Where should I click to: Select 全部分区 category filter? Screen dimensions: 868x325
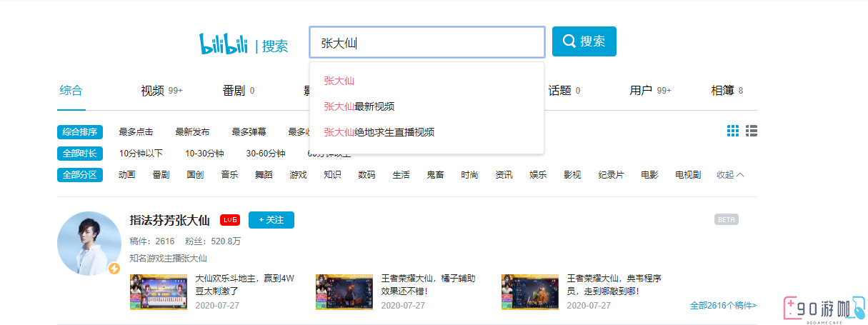coord(80,175)
